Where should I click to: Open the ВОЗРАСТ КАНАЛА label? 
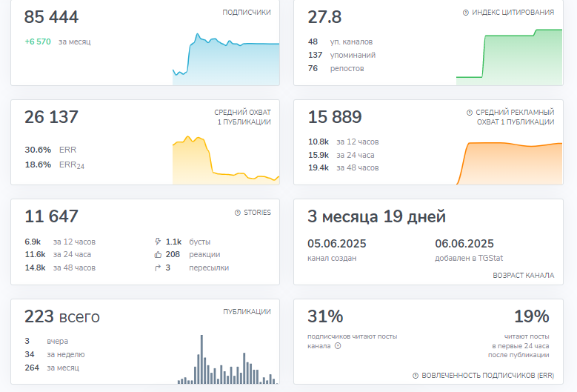[523, 276]
